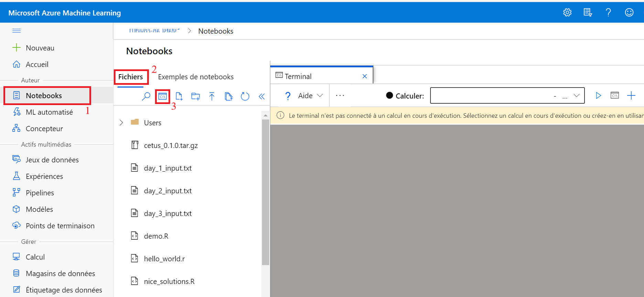
Task: Open Modèles page
Action: [x=33, y=209]
